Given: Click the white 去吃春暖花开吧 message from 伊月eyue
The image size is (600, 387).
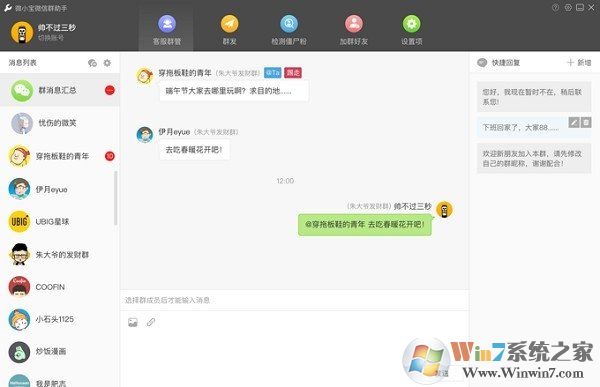Looking at the screenshot, I should tap(194, 150).
